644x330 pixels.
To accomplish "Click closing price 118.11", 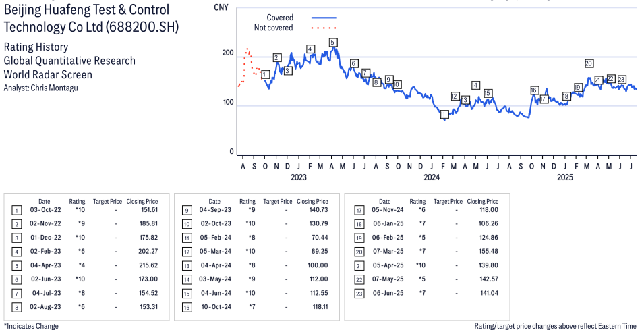I will pyautogui.click(x=320, y=307).
